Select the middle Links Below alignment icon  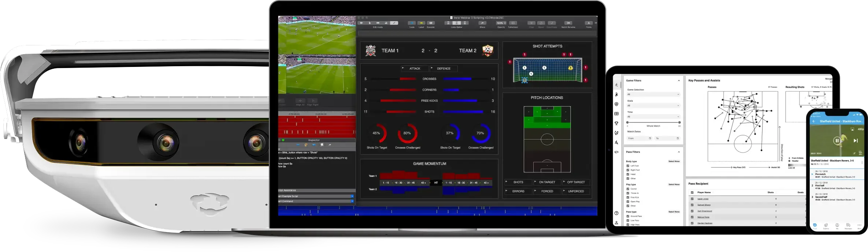pos(456,23)
